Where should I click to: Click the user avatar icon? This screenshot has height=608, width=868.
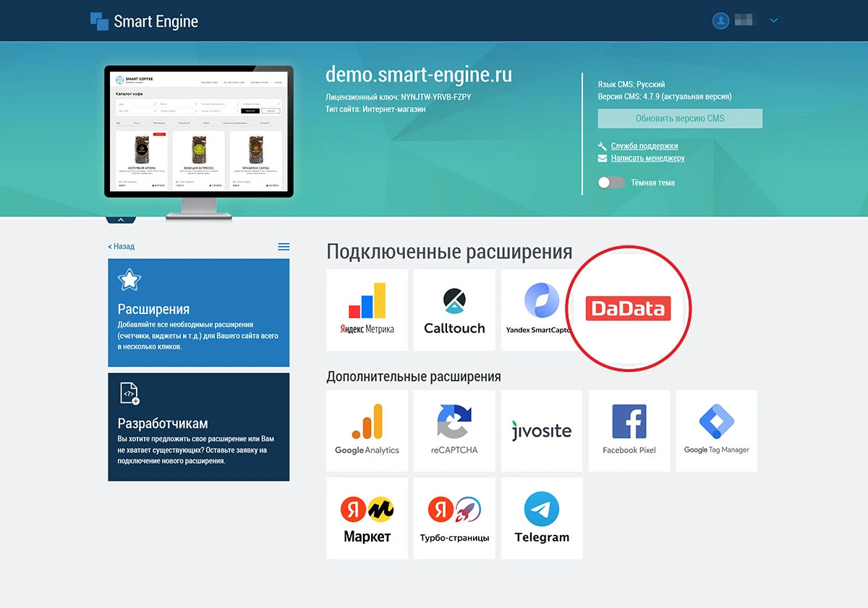point(720,20)
